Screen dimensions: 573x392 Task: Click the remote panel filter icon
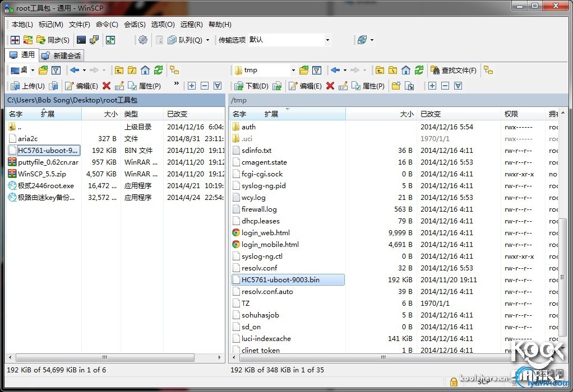pos(317,70)
